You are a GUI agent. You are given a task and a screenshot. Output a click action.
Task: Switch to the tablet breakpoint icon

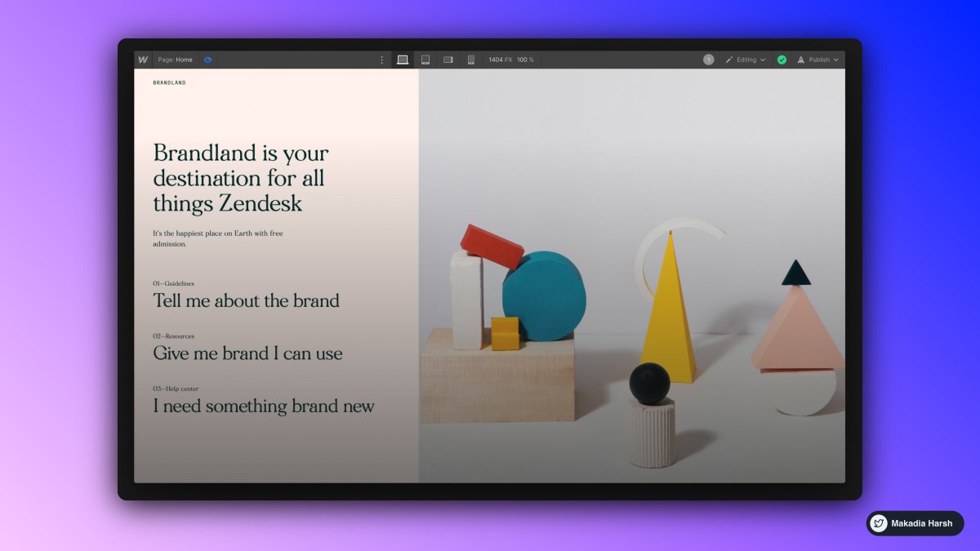tap(425, 59)
